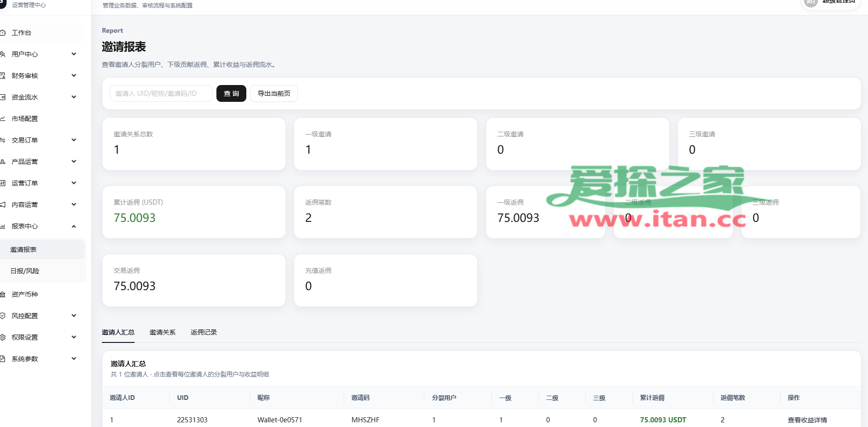Click the 权限设置 gear icon
Viewport: 868px width, 427px height.
coord(2,337)
